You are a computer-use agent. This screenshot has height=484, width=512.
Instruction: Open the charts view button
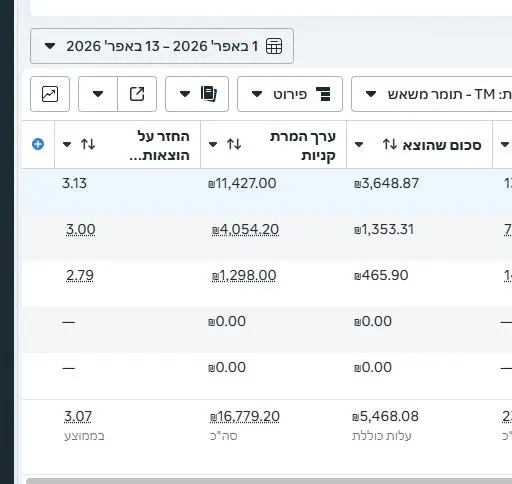[50, 94]
